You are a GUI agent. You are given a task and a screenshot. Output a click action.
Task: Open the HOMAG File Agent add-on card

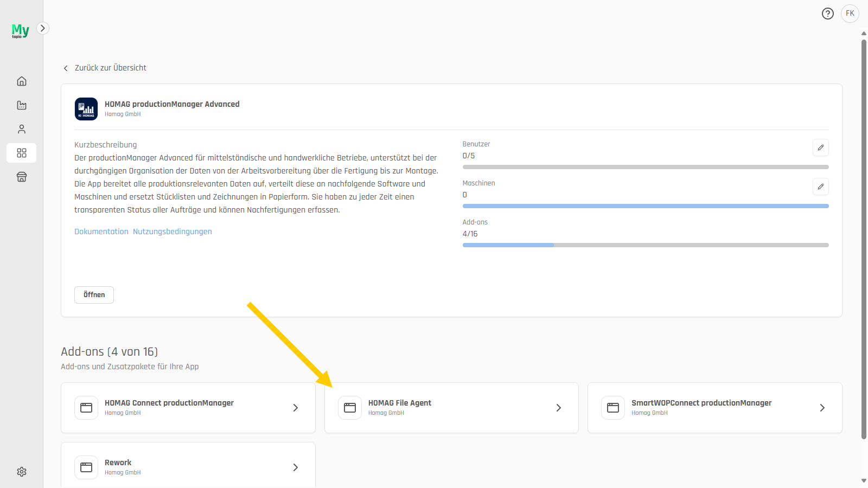click(x=451, y=408)
